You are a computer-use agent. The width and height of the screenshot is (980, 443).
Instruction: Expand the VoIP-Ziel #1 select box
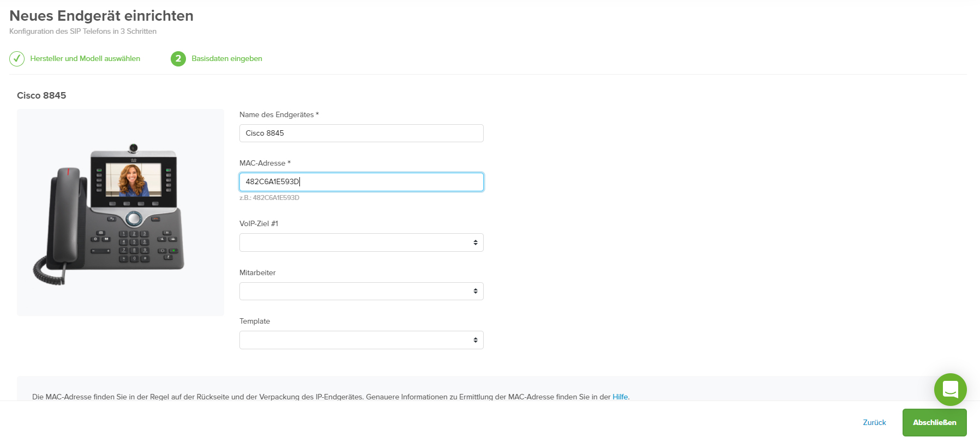362,242
